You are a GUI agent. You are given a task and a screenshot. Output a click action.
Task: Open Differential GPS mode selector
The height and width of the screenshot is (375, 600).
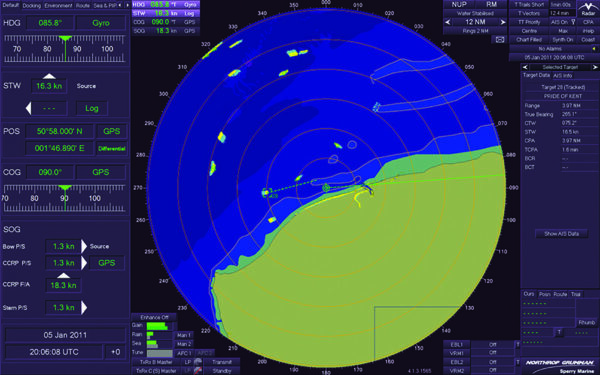point(111,148)
